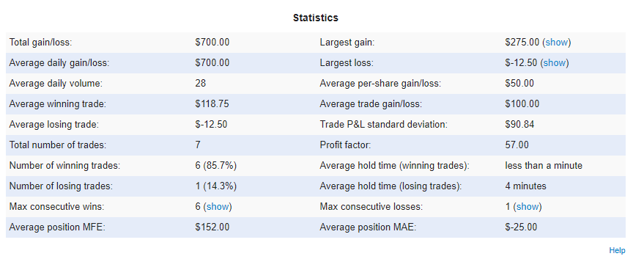This screenshot has height=270, width=644.
Task: Show max consecutive wins trades
Action: pyautogui.click(x=218, y=207)
